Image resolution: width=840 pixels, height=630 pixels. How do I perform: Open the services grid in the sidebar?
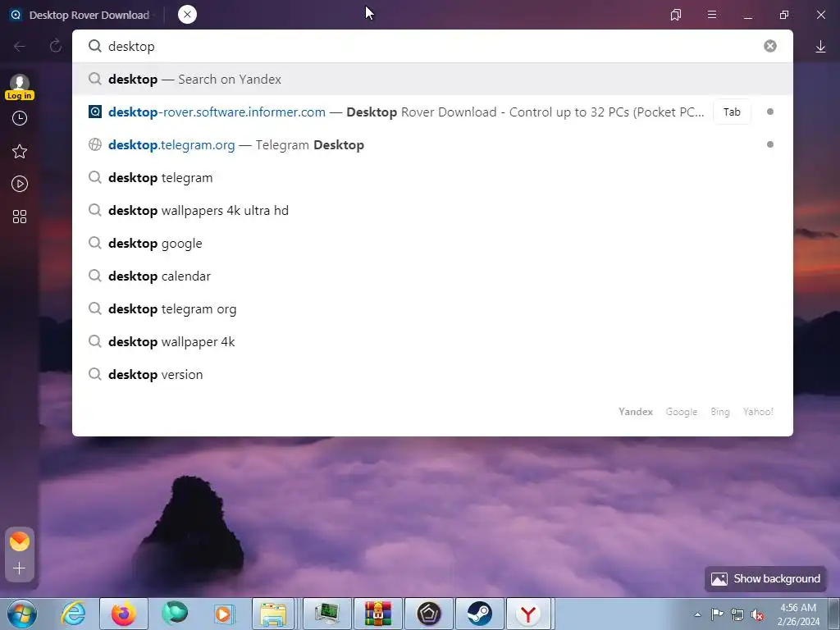tap(20, 217)
